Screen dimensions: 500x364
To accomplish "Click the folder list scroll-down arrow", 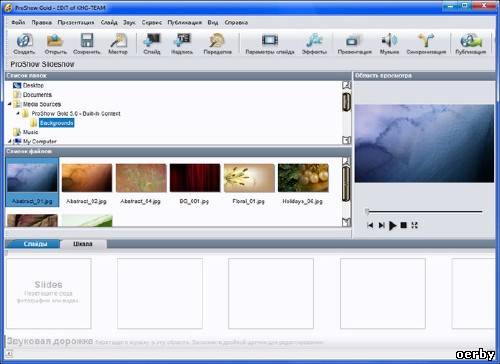I will (347, 140).
